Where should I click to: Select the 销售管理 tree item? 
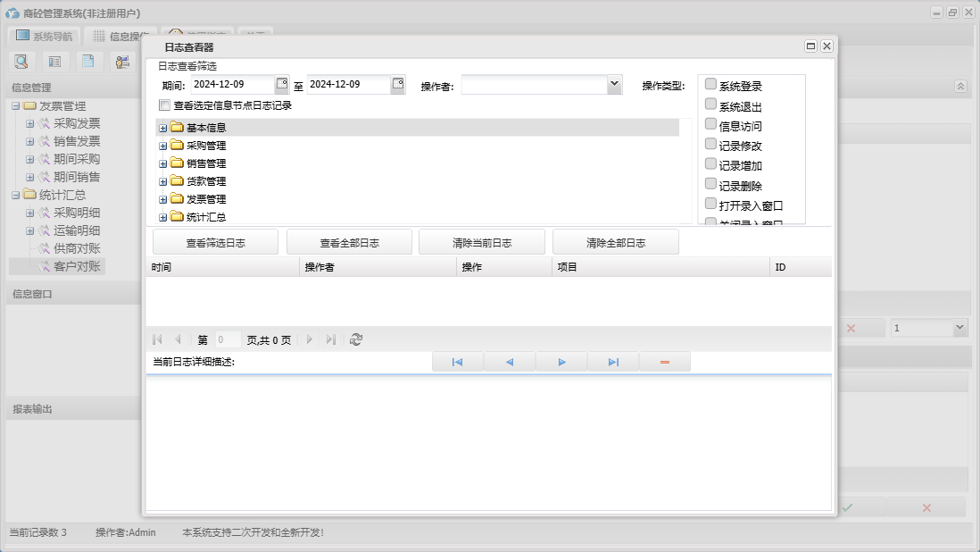(x=206, y=163)
